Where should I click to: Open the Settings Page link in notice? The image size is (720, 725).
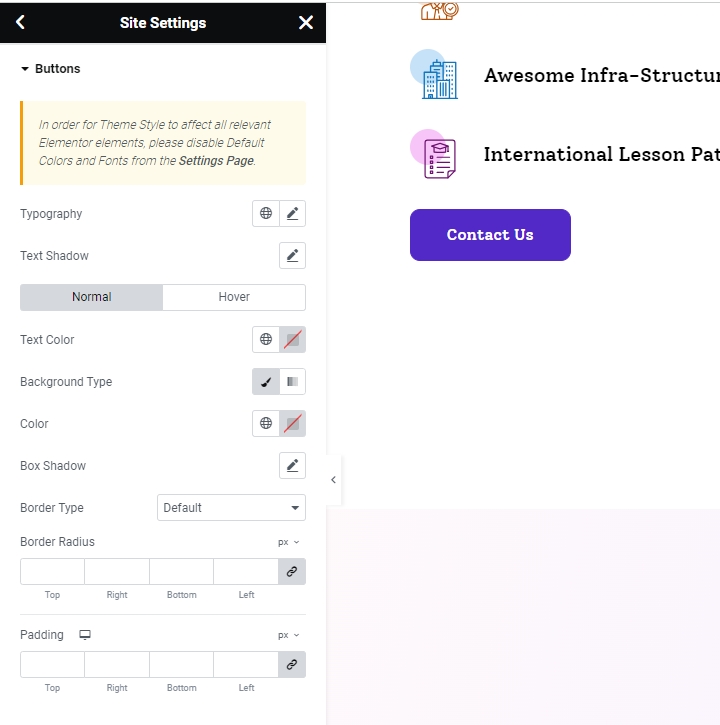point(216,161)
